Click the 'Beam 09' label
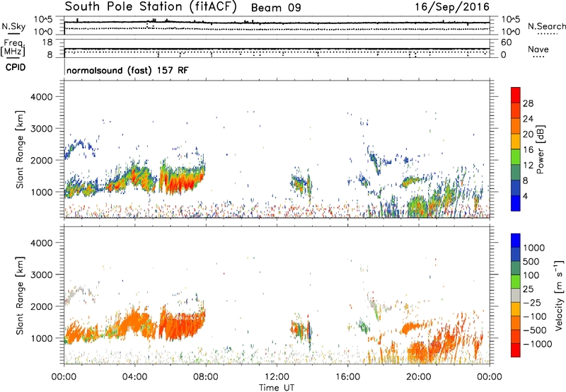 coord(276,8)
